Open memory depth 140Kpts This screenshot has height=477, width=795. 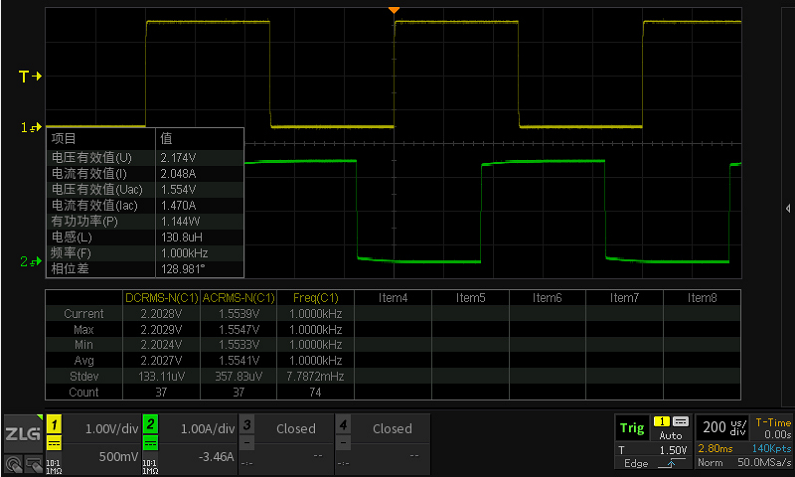(x=771, y=449)
